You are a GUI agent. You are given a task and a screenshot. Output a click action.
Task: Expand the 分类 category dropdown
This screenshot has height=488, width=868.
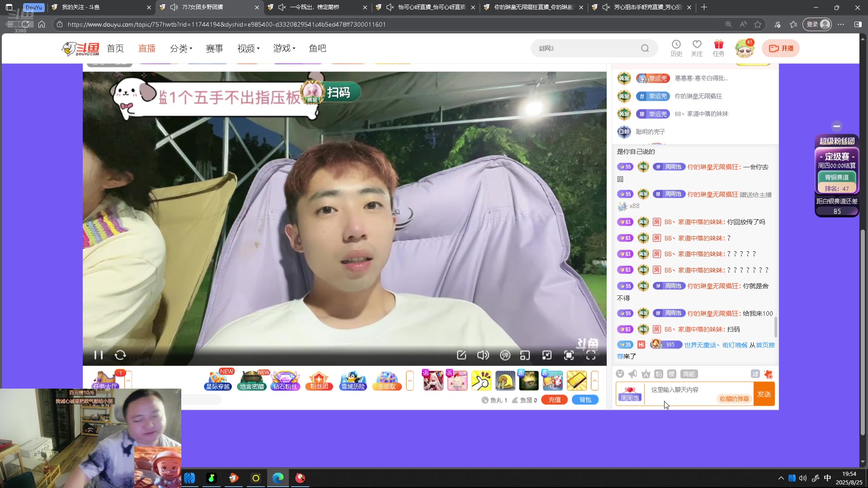[181, 48]
